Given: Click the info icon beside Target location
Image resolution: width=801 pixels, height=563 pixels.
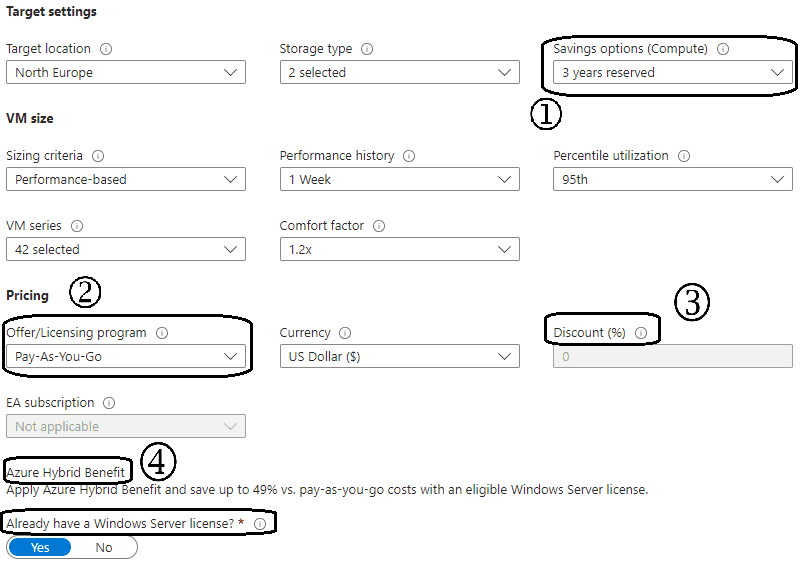Looking at the screenshot, I should click(106, 49).
